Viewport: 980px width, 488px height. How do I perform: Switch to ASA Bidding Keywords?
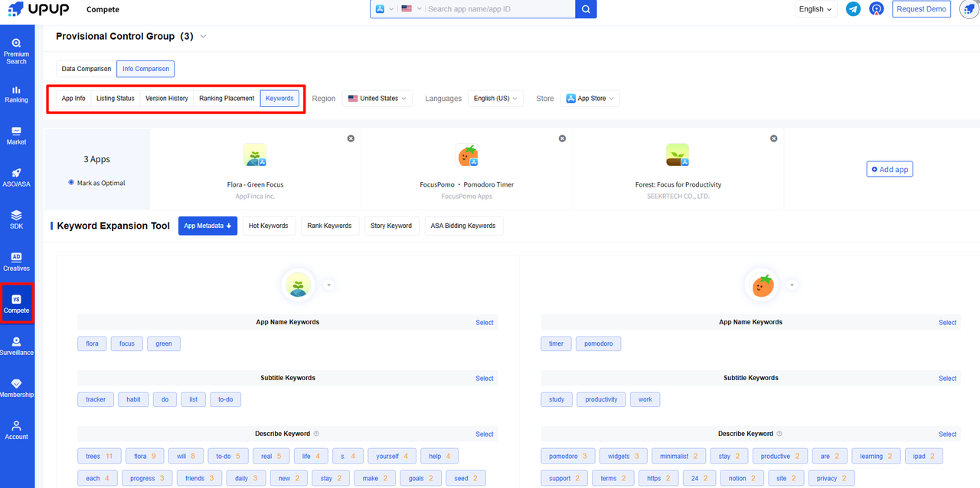pos(463,226)
